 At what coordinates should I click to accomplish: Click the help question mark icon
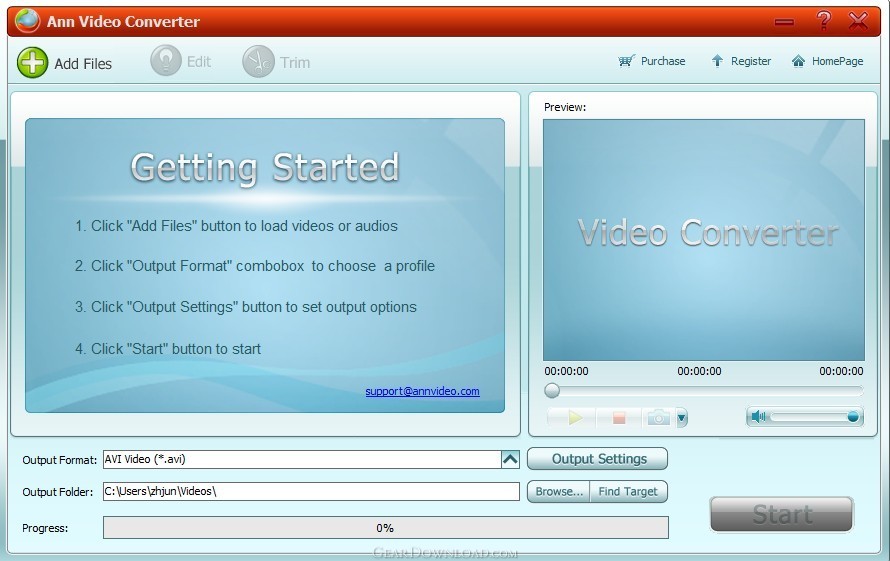pos(824,21)
